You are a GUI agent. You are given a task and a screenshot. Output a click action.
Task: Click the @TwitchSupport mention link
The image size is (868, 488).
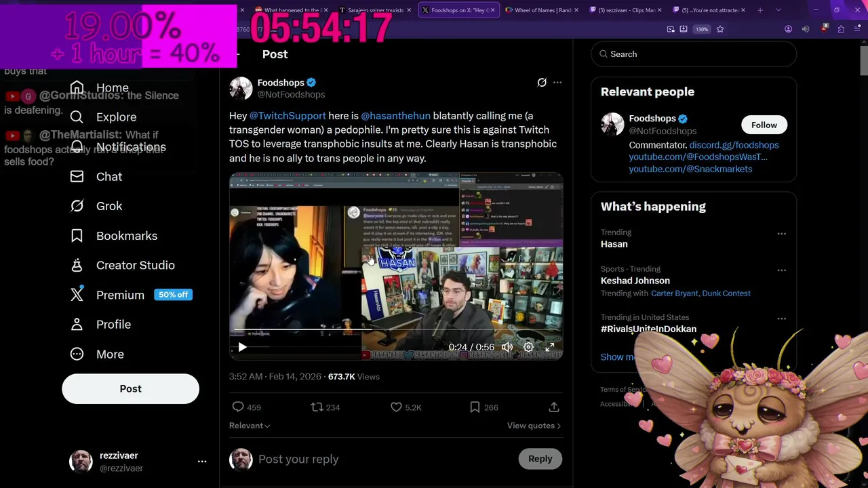pos(288,116)
